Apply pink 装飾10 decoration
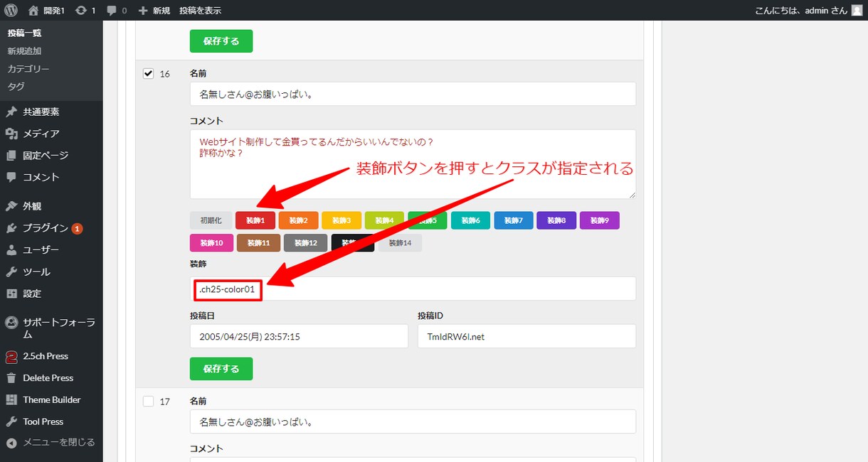This screenshot has width=868, height=462. tap(211, 242)
